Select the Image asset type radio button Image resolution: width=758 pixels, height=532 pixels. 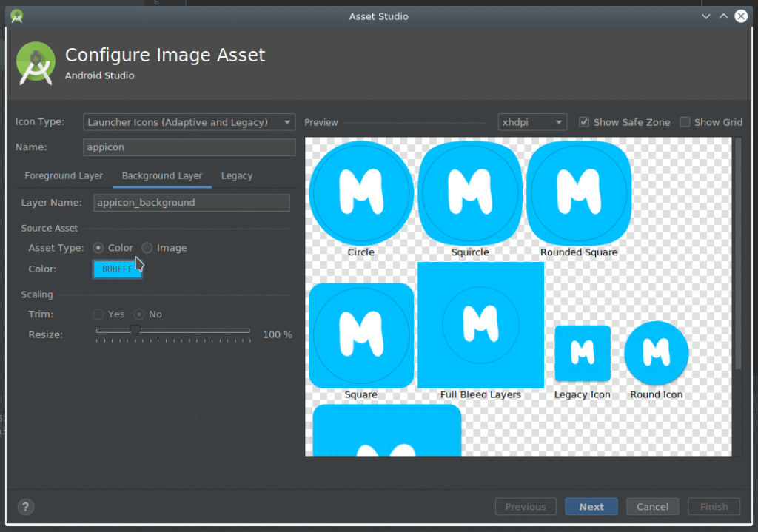point(148,248)
